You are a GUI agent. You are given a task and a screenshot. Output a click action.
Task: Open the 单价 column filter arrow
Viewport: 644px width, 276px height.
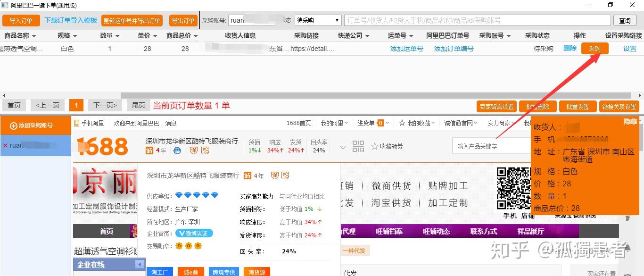pyautogui.click(x=155, y=36)
